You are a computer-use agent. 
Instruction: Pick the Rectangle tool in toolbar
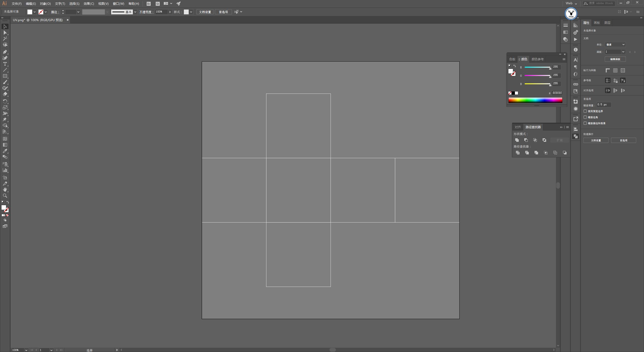tap(5, 76)
